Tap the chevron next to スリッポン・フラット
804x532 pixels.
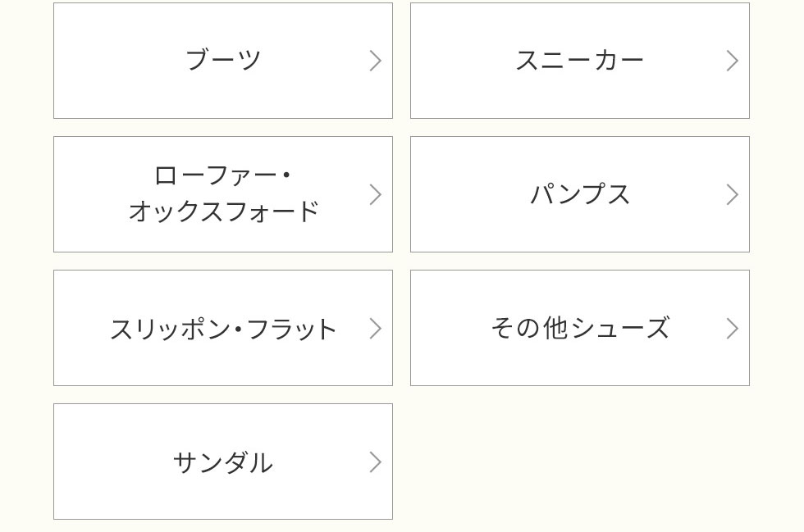click(x=375, y=329)
